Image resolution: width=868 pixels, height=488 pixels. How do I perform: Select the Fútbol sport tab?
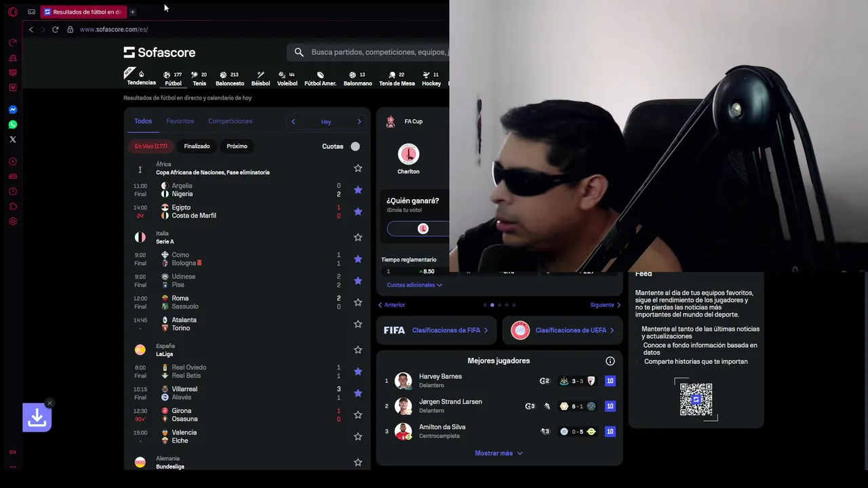coord(173,79)
